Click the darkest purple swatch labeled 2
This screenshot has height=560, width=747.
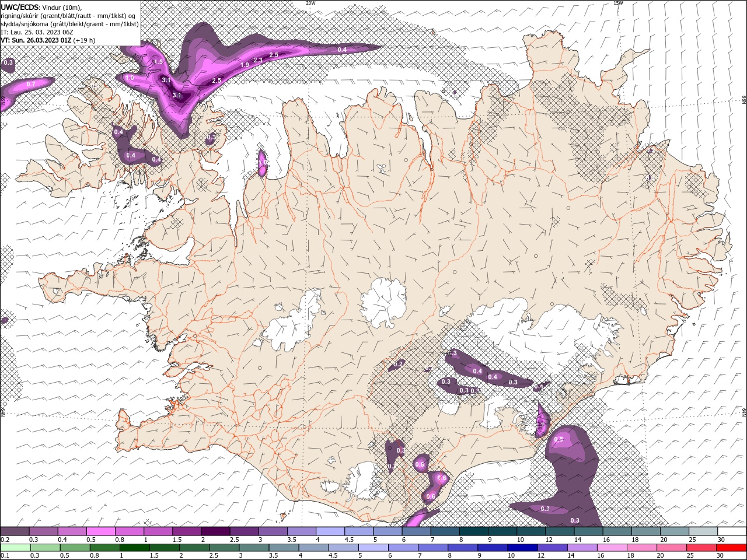pos(215,531)
